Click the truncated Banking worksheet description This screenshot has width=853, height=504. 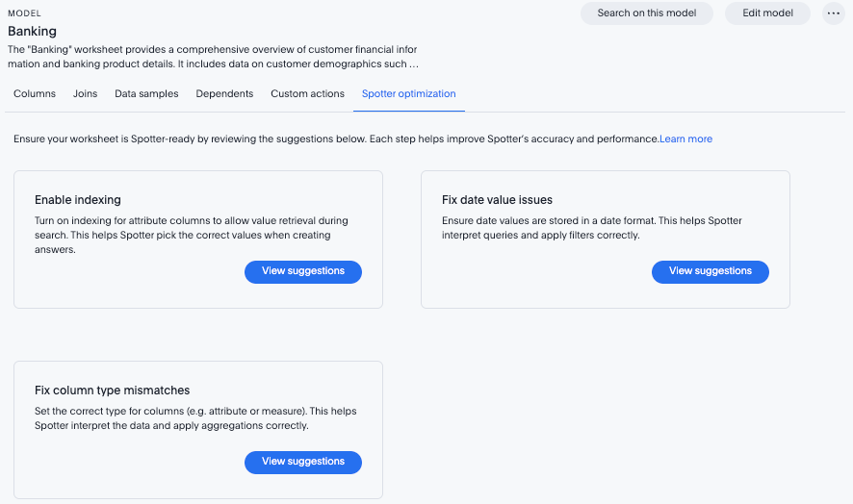[x=212, y=57]
